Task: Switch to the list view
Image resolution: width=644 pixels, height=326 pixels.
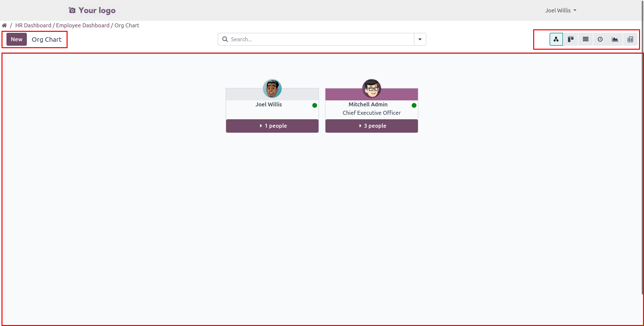Action: [x=586, y=39]
